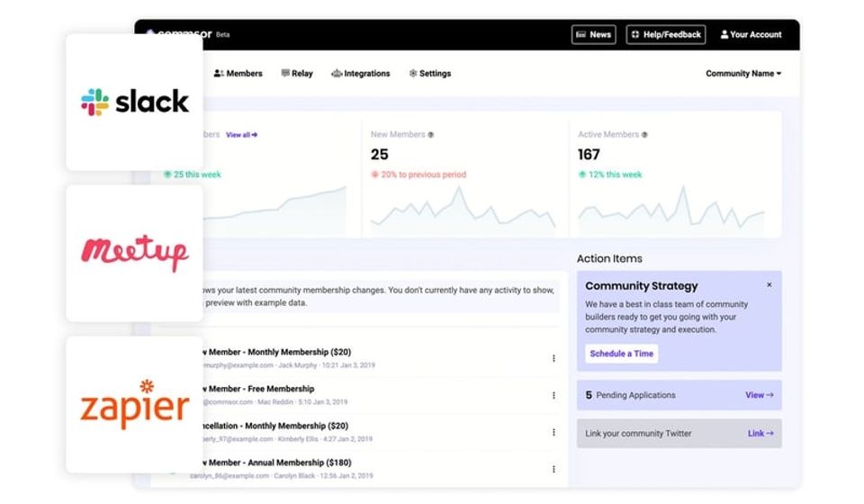The width and height of the screenshot is (864, 504).
Task: Select the '12% this week' text
Action: 615,175
